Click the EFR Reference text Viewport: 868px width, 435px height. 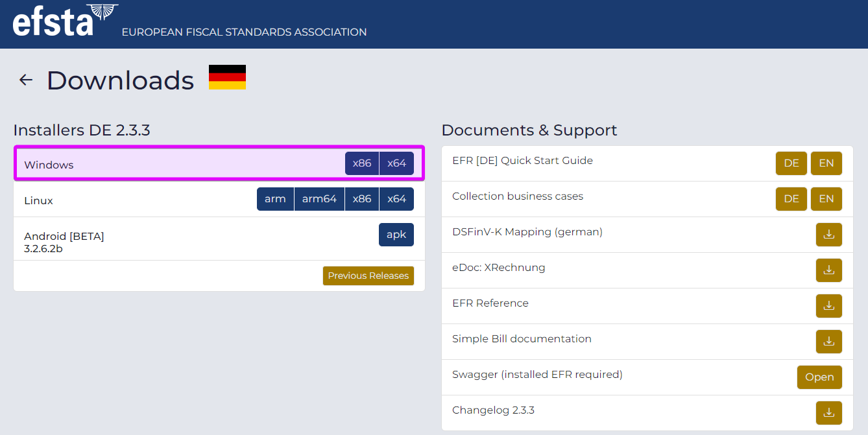490,303
